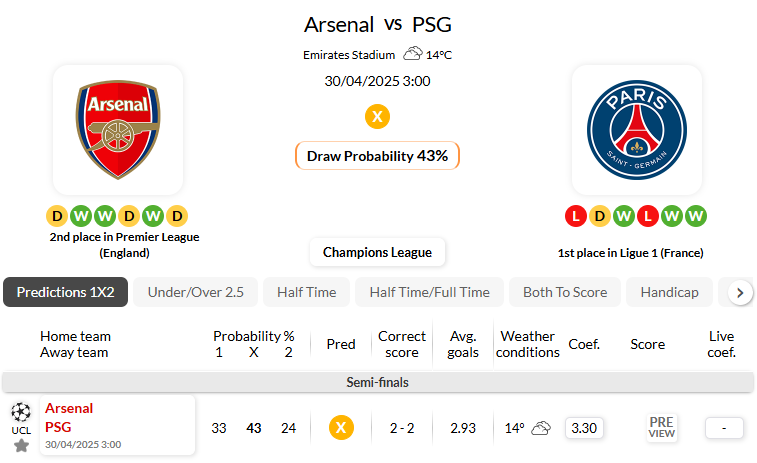
Task: Click PSG's first red L form badge
Action: pos(575,216)
